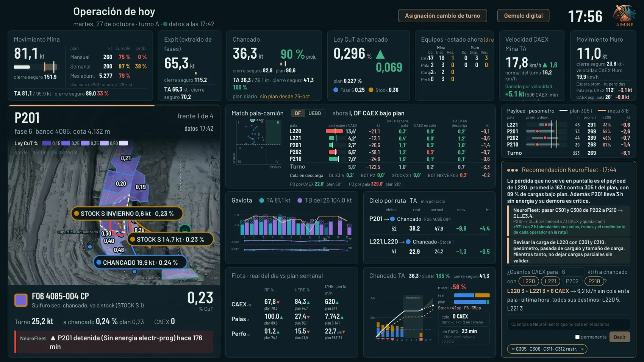Screen dimensions: 644x362
Task: Click the blue dot on CHANCADO 19,9 kt label
Action: coord(98,262)
